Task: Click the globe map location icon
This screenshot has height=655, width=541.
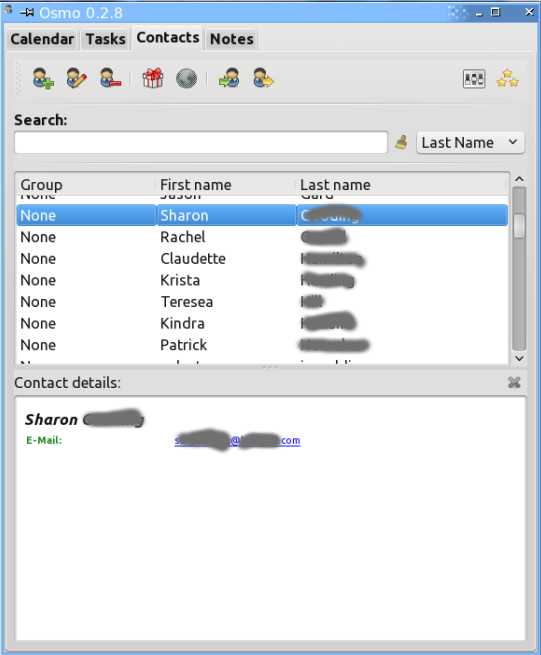Action: (x=186, y=78)
